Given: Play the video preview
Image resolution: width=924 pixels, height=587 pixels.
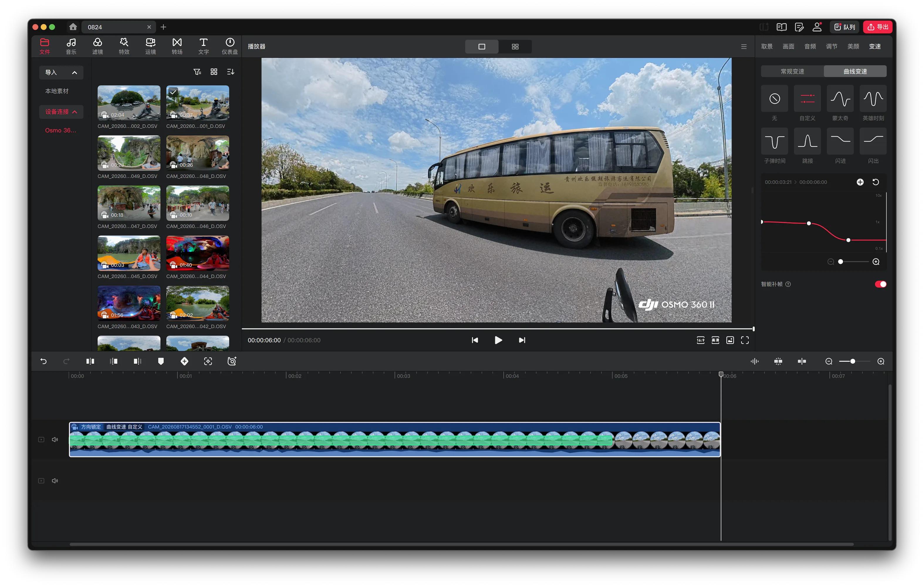Looking at the screenshot, I should (x=498, y=340).
